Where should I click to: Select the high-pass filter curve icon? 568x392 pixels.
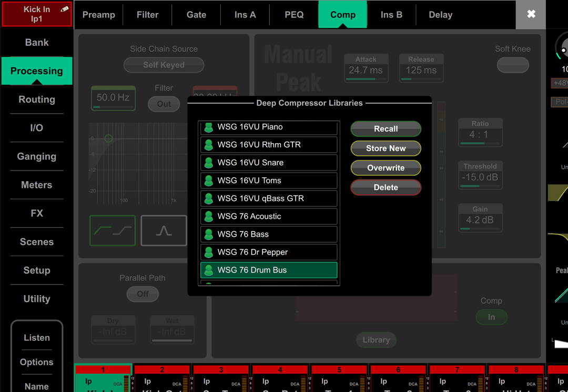113,230
